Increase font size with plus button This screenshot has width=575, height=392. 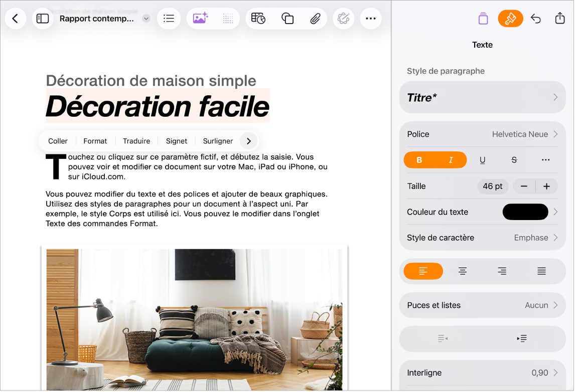click(x=547, y=186)
